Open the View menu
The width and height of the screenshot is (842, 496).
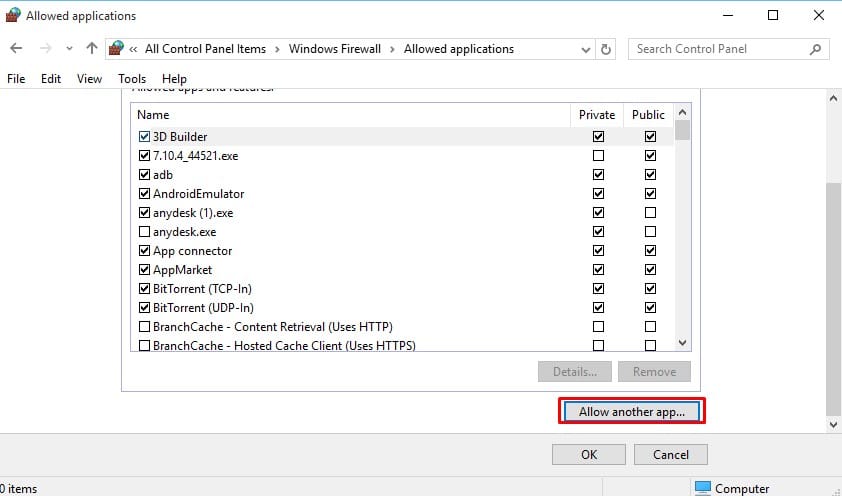pos(89,79)
